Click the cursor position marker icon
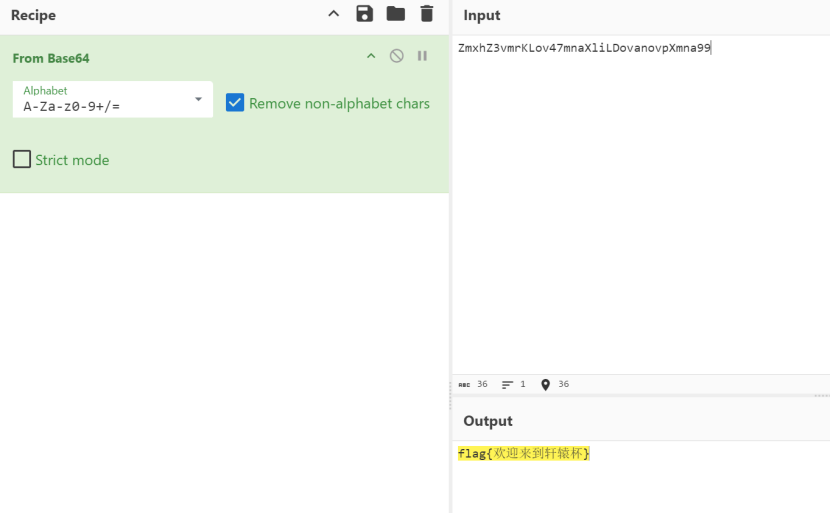The height and width of the screenshot is (513, 831). coord(545,385)
